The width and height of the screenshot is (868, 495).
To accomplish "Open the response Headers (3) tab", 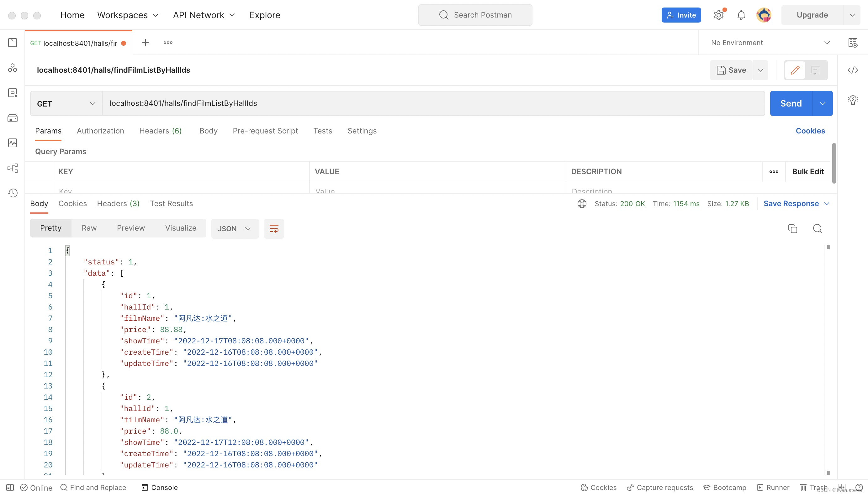I will point(118,203).
